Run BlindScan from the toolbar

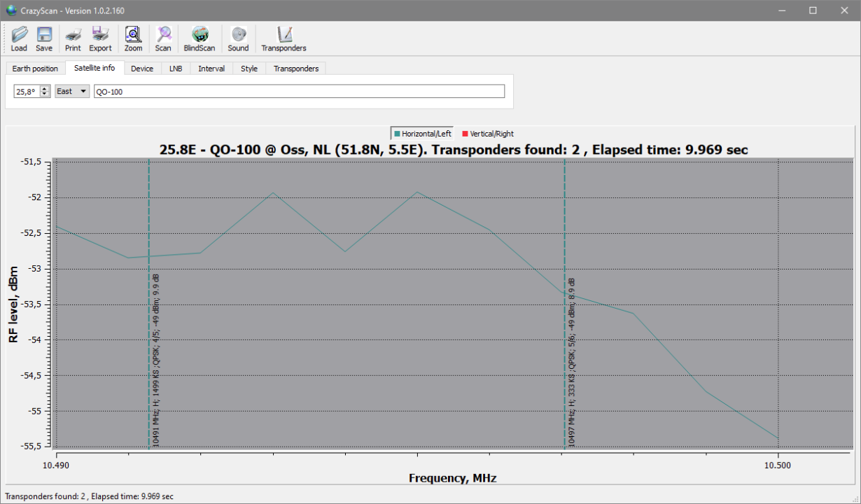(199, 38)
